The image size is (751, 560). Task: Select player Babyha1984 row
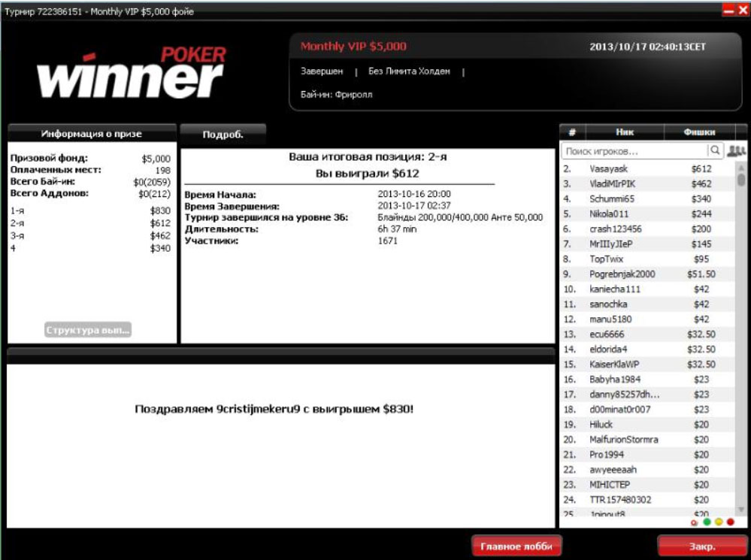click(x=647, y=380)
